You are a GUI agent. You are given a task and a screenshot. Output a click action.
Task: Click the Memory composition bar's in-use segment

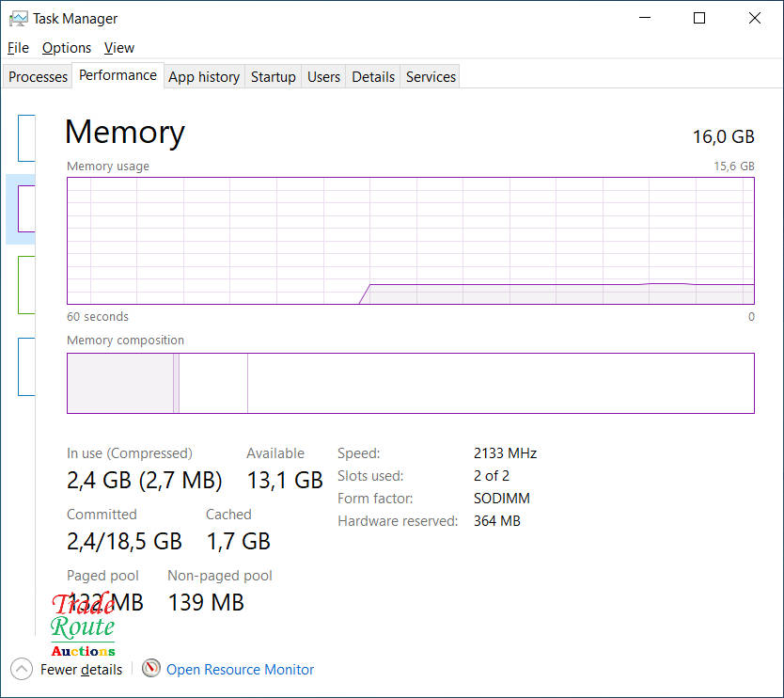[x=120, y=383]
